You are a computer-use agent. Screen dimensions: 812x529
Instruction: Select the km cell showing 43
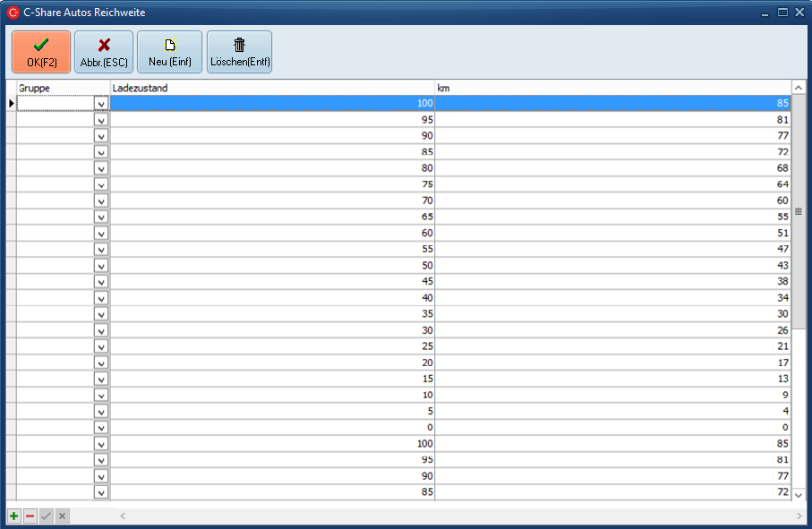pyautogui.click(x=612, y=266)
